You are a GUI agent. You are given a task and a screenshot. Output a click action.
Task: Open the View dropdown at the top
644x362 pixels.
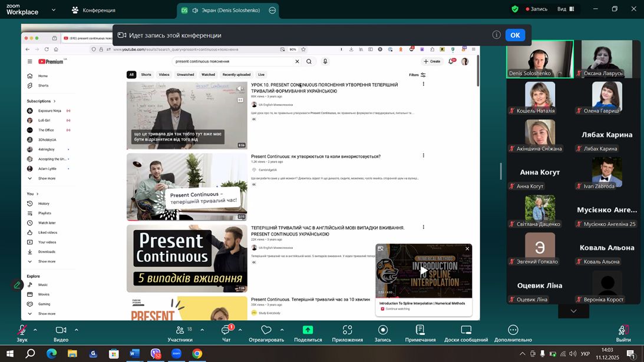click(566, 9)
